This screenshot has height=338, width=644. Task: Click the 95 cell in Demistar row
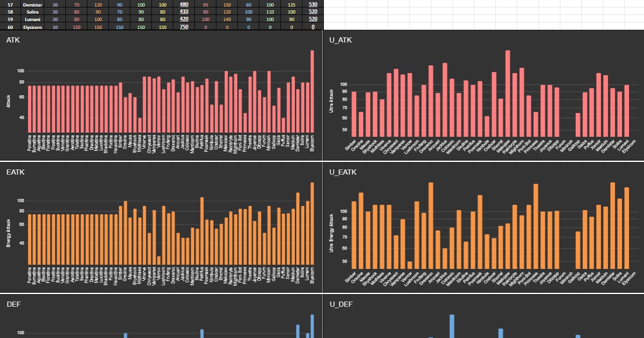pos(206,4)
